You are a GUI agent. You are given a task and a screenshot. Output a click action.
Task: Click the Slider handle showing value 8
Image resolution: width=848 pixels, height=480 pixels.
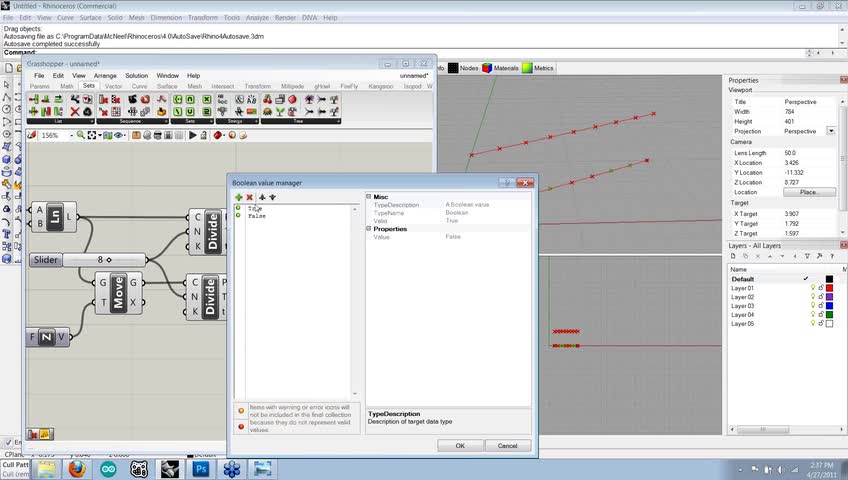[x=109, y=260]
